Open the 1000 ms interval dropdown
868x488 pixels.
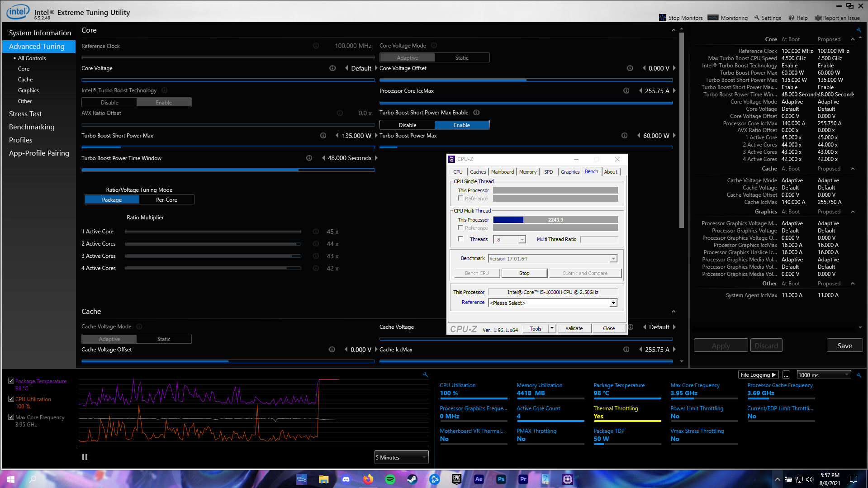[824, 375]
